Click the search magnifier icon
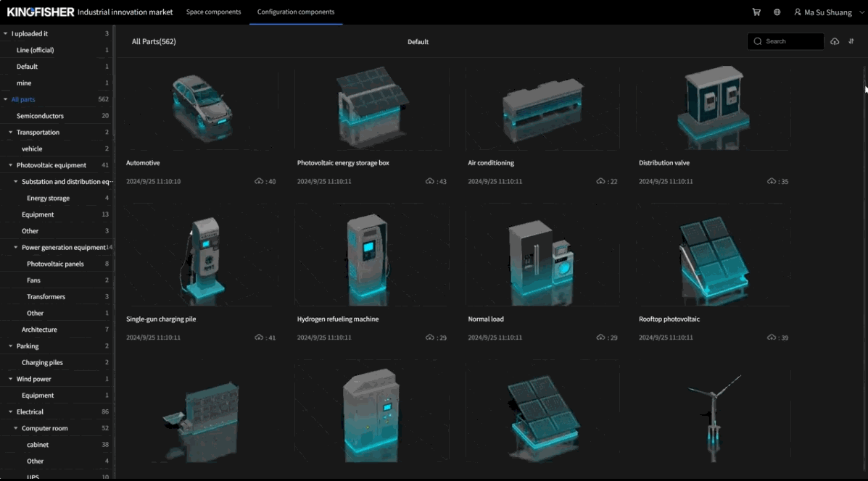The height and width of the screenshot is (481, 868). pyautogui.click(x=758, y=41)
